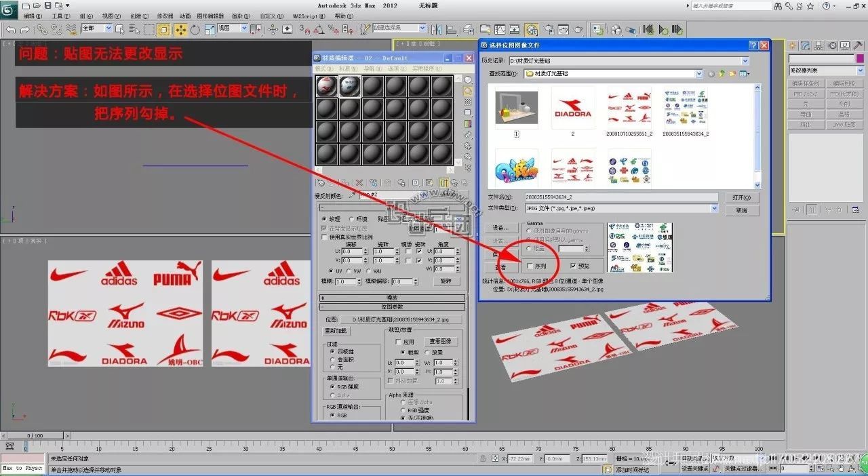Toggle 使用真实世界比例 checkbox
Viewport: 868px width, 476px height.
coord(324,237)
